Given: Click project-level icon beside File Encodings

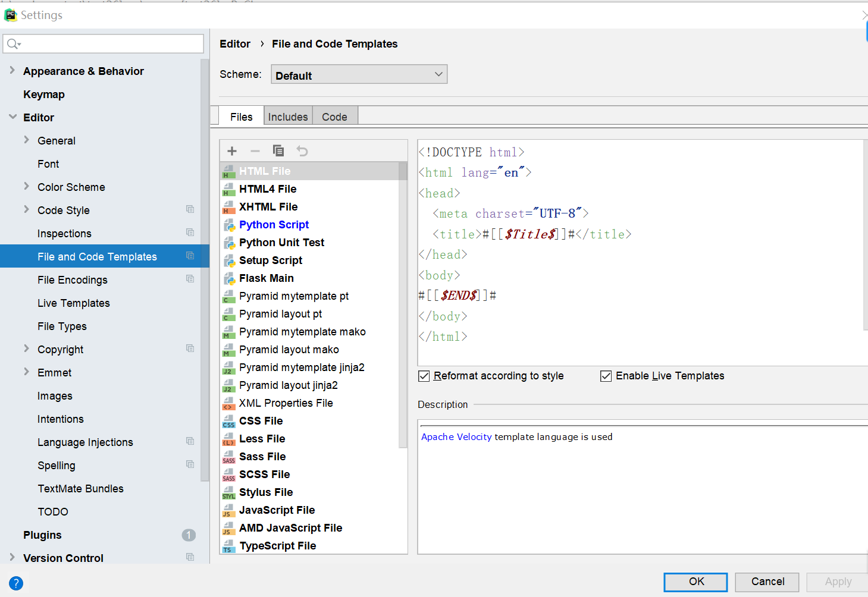Looking at the screenshot, I should click(190, 279).
